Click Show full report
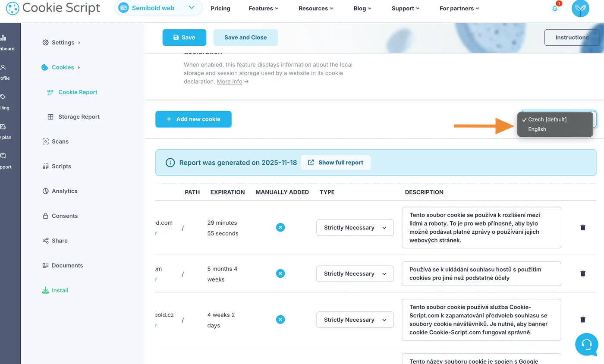 (336, 163)
